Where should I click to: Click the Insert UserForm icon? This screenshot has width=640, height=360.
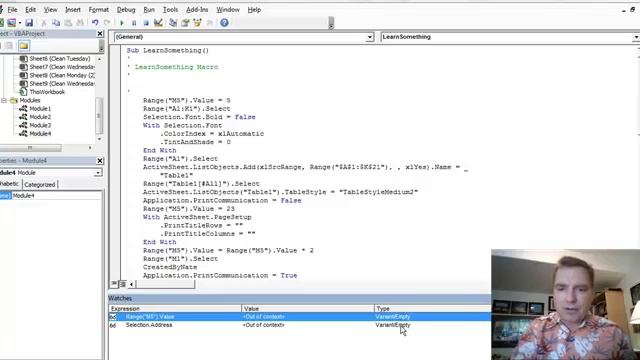pyautogui.click(x=11, y=23)
